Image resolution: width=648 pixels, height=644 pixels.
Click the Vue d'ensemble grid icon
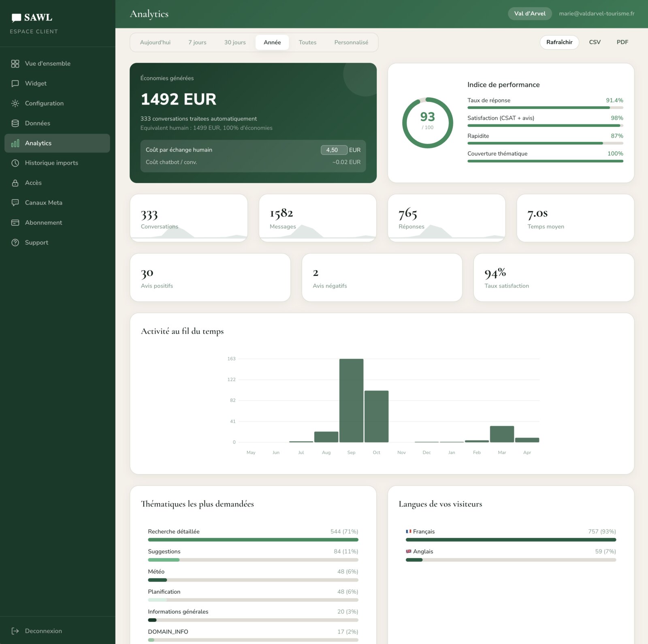[15, 64]
